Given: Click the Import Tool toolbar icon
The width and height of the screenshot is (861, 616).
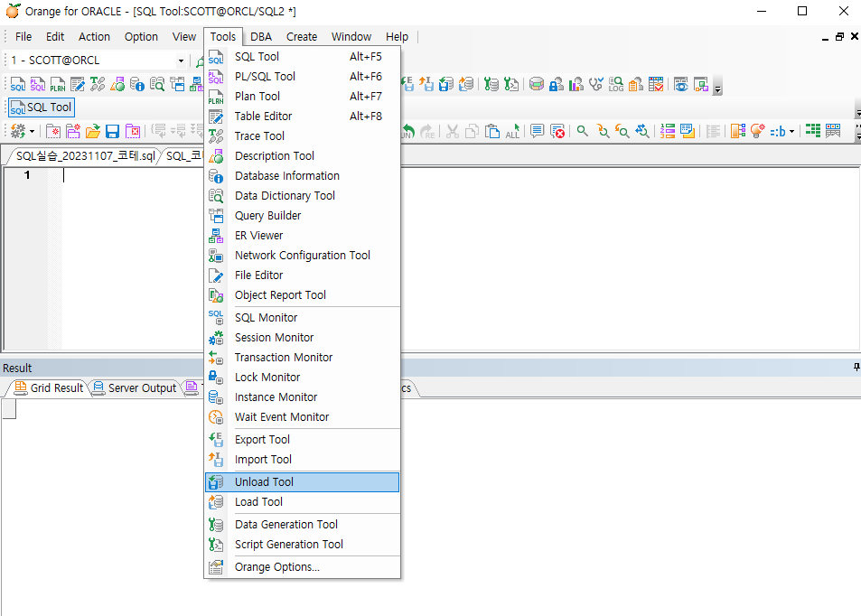Looking at the screenshot, I should pos(426,84).
